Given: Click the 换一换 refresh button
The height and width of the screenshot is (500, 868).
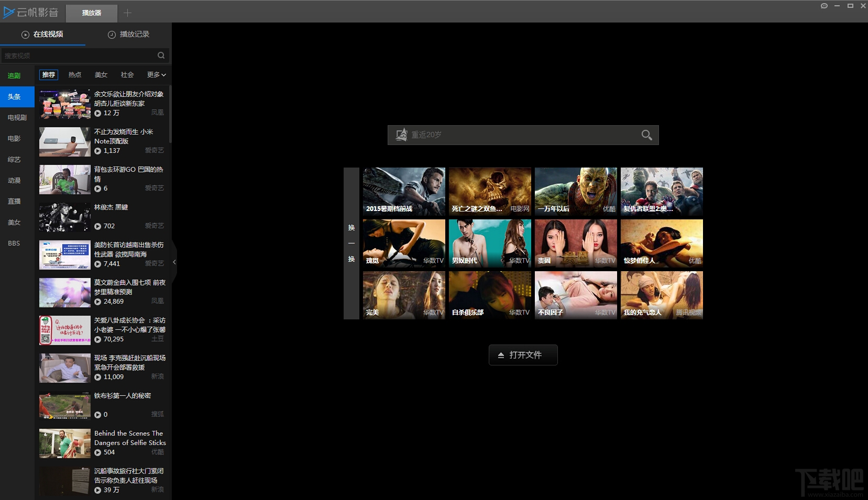Looking at the screenshot, I should 351,243.
